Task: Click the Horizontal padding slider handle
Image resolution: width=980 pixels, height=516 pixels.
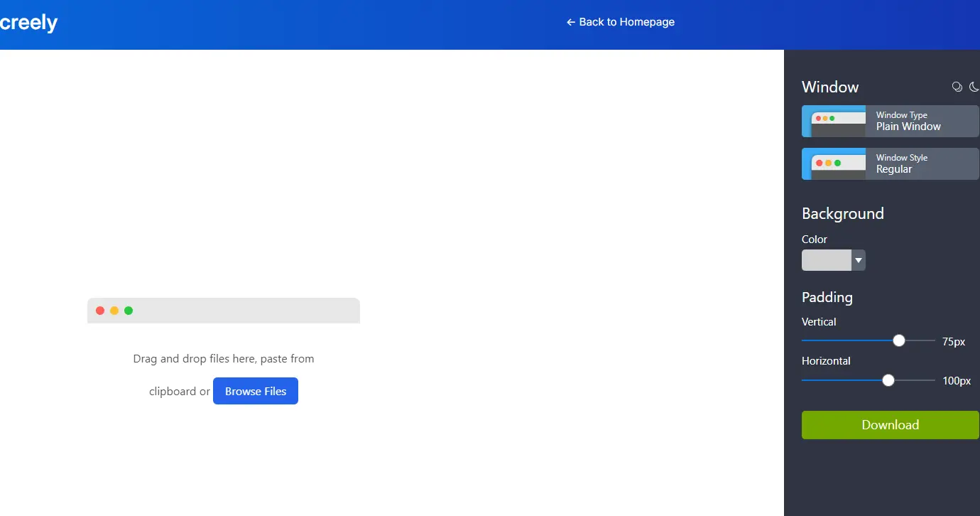Action: (888, 380)
